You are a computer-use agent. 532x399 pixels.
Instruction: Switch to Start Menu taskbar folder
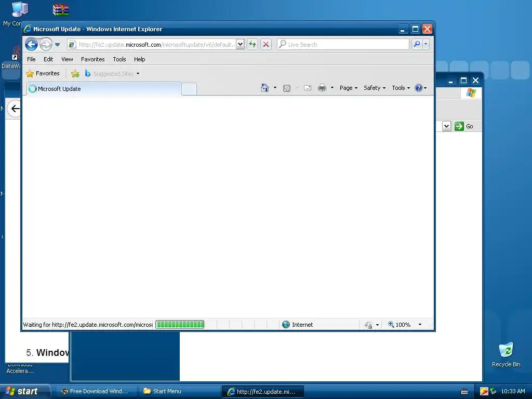(x=179, y=391)
